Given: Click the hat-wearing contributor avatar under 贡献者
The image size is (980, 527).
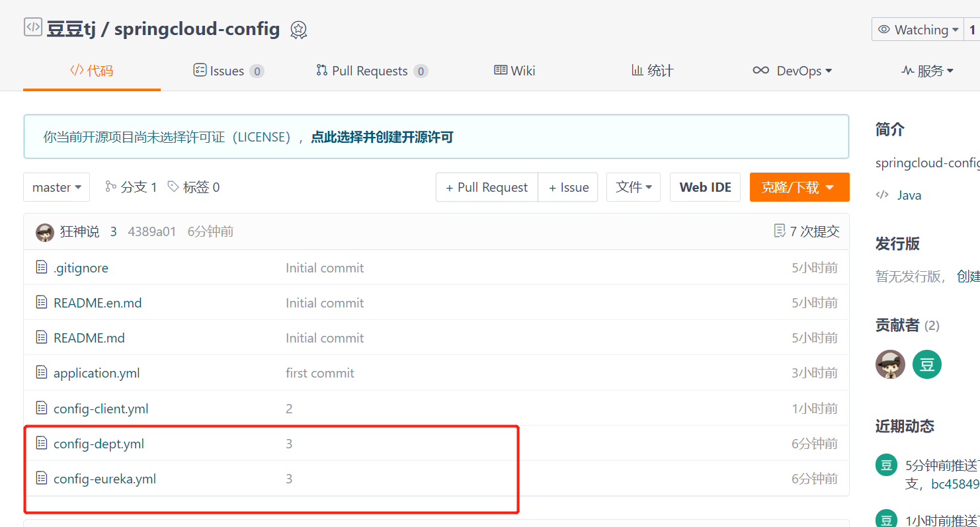Looking at the screenshot, I should click(890, 364).
